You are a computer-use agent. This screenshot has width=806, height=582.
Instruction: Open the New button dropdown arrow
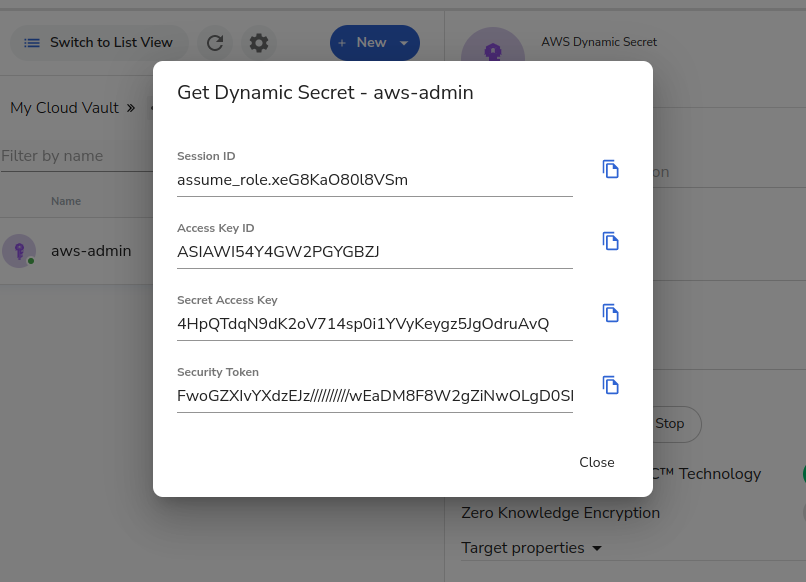404,43
